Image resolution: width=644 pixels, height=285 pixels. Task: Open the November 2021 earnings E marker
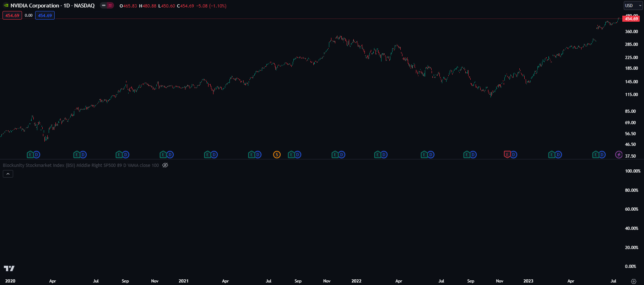coord(335,155)
